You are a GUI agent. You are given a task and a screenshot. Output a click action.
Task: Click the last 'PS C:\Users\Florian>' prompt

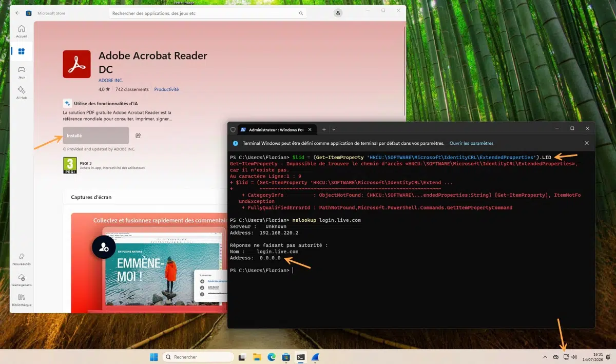click(x=260, y=270)
